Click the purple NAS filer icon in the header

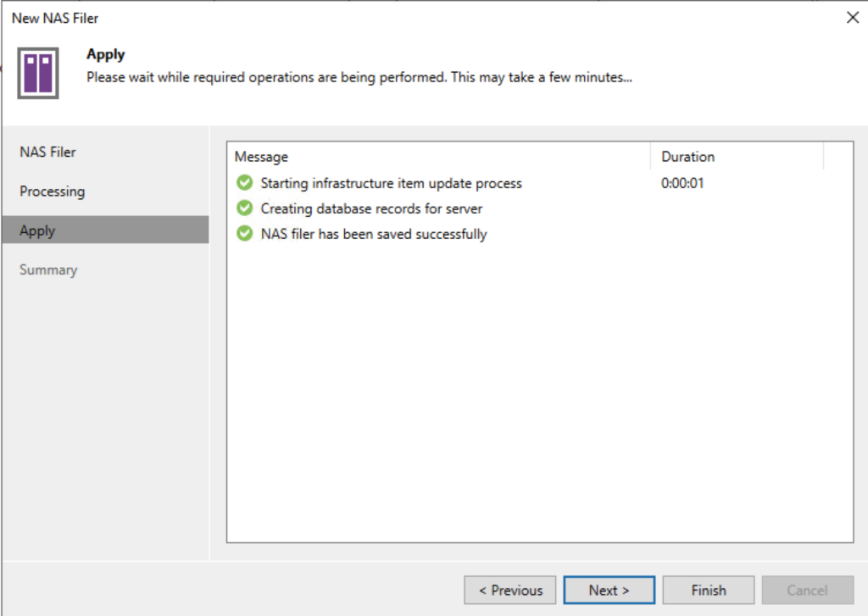(x=38, y=72)
